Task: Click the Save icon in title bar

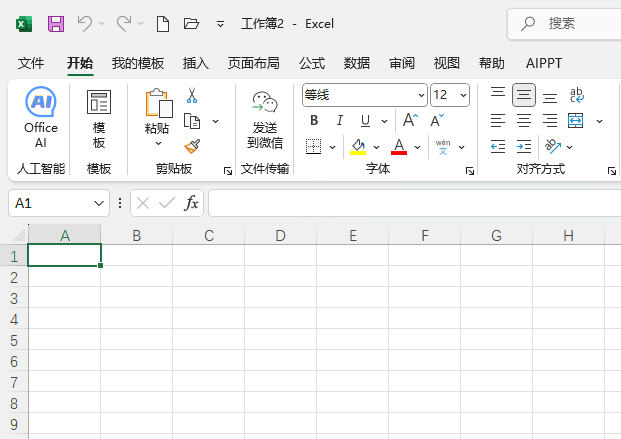Action: click(56, 24)
